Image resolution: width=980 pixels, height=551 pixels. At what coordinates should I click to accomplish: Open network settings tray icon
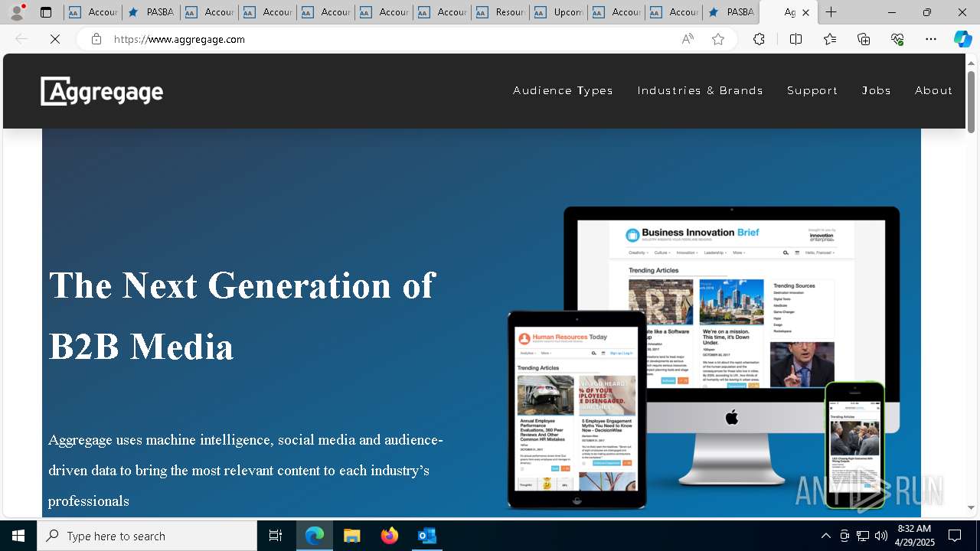[x=863, y=536]
